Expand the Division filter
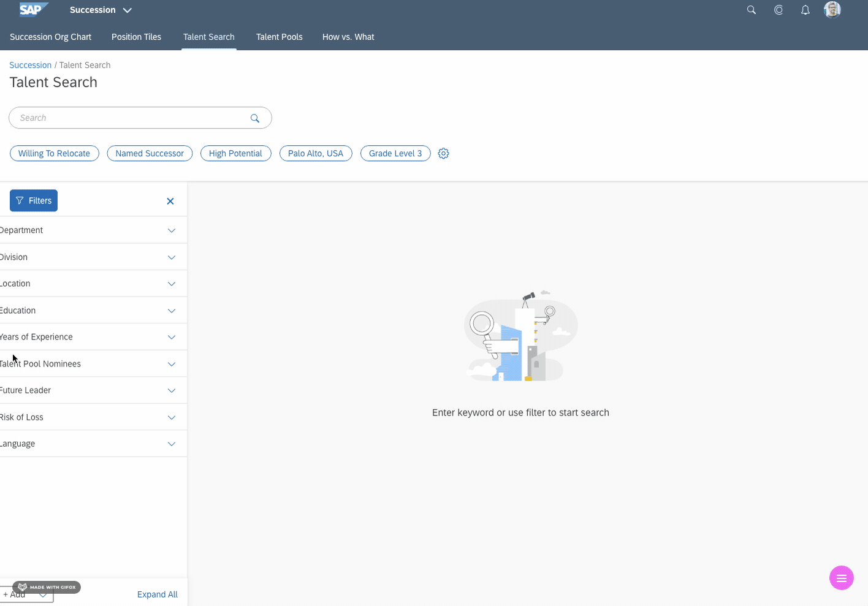 tap(93, 257)
